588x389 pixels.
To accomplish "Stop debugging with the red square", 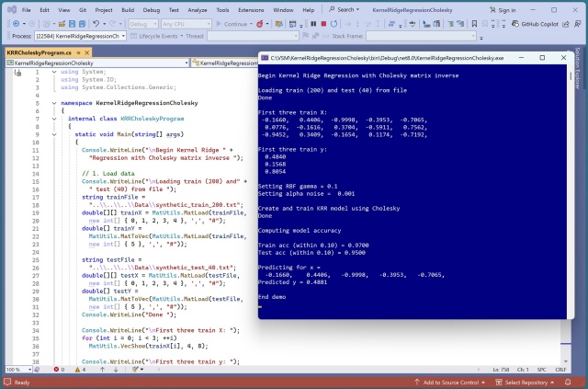I will [x=323, y=24].
